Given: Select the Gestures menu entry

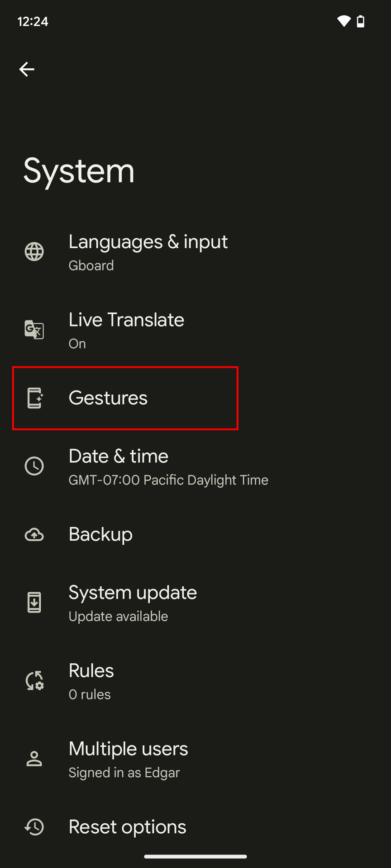Looking at the screenshot, I should pyautogui.click(x=108, y=398).
